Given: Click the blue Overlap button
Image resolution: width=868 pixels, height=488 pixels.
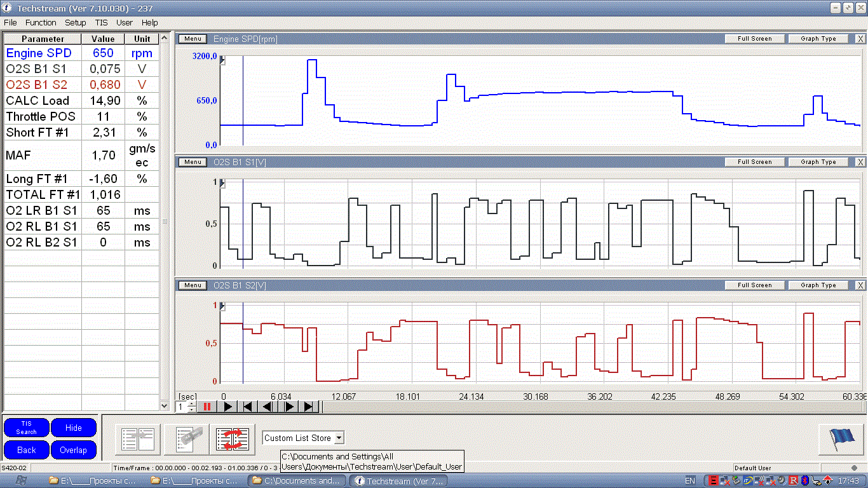Looking at the screenshot, I should click(x=73, y=450).
